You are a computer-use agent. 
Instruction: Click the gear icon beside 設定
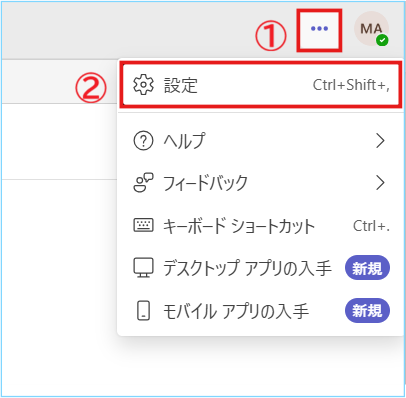[x=143, y=85]
